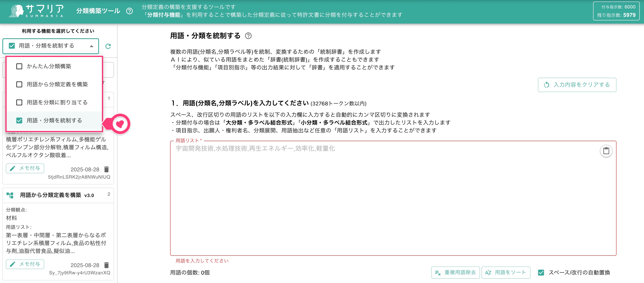Toggle the スペース/改行の自動置換 checkbox

click(541, 273)
